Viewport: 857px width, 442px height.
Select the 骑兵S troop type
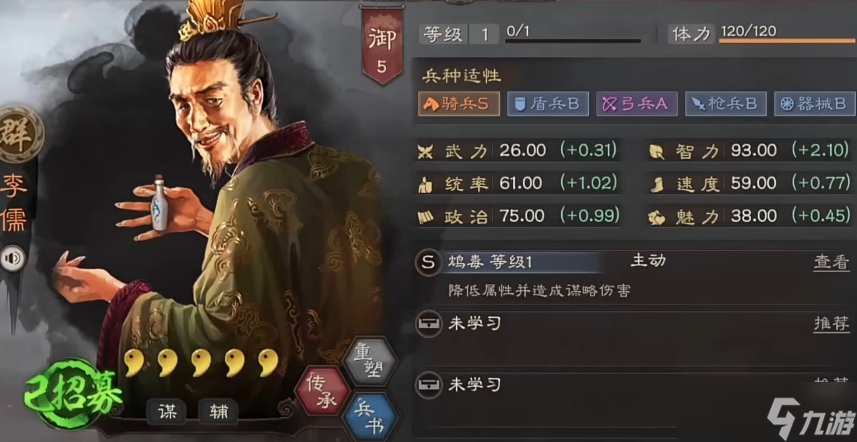pos(459,104)
